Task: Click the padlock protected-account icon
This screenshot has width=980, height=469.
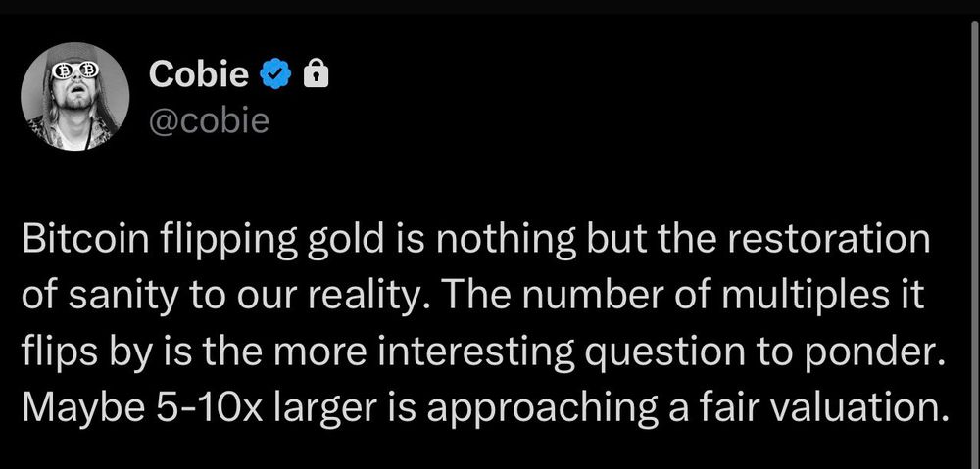Action: point(316,74)
